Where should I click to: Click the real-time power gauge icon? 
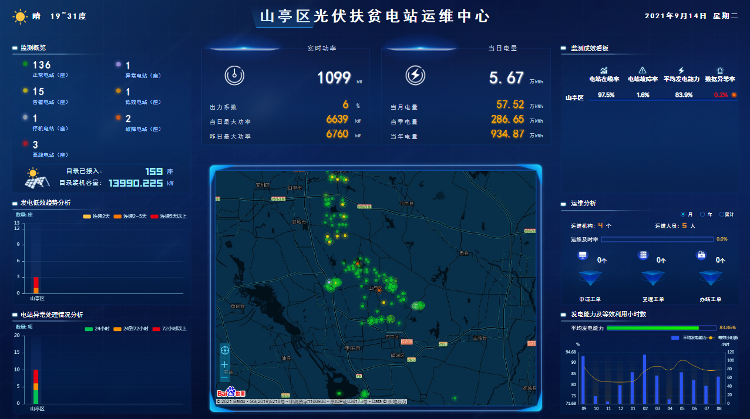(232, 77)
